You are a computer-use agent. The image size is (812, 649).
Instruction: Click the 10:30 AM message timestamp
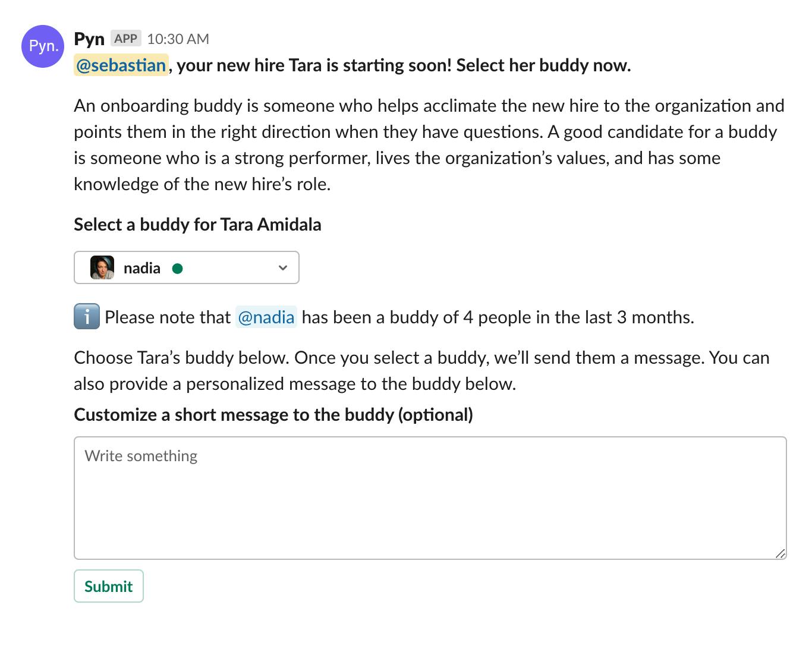click(x=177, y=38)
